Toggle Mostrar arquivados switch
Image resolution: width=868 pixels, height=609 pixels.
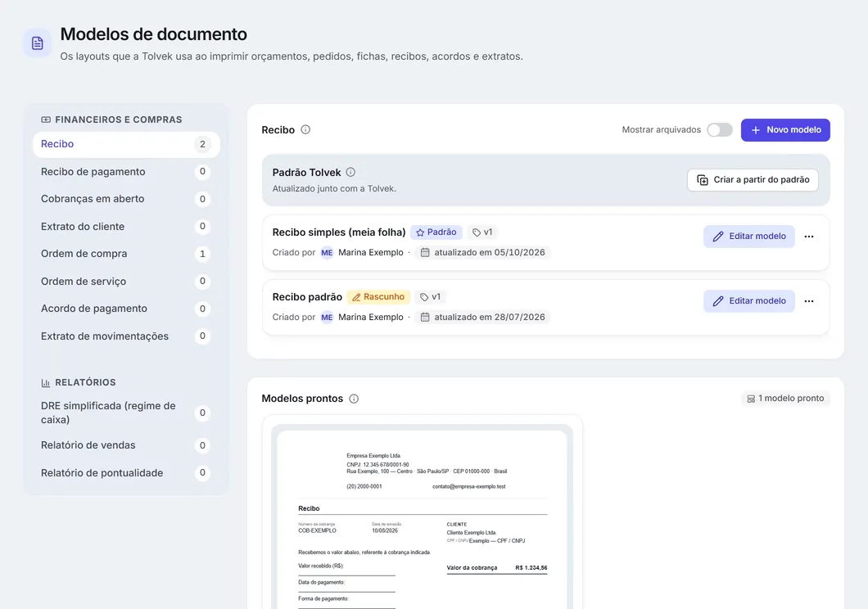pos(720,130)
